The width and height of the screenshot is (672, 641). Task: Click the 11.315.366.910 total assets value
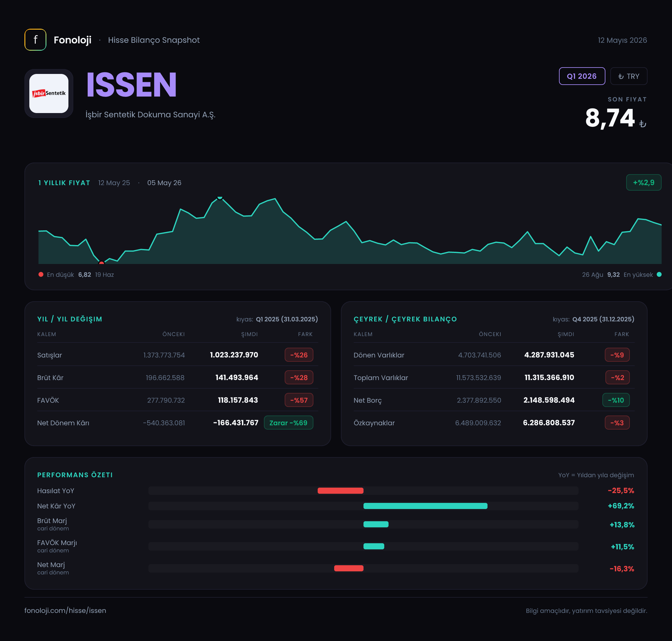pyautogui.click(x=549, y=377)
